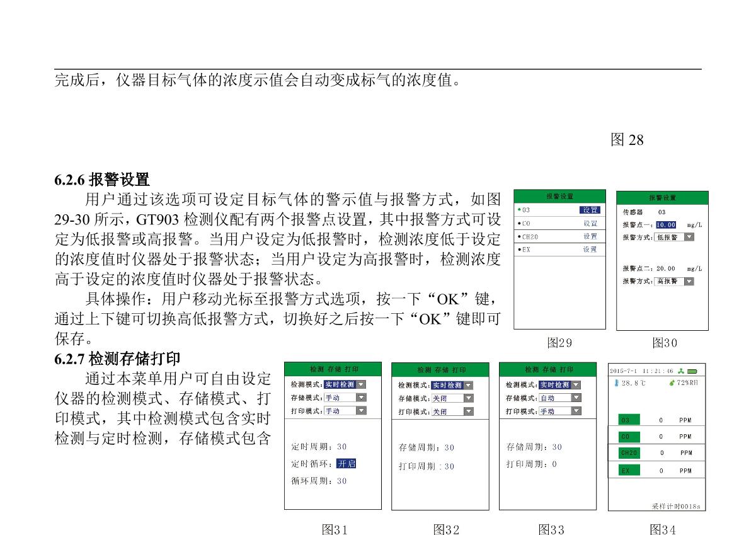Select the green O3 gas label in Figure 34

click(629, 420)
